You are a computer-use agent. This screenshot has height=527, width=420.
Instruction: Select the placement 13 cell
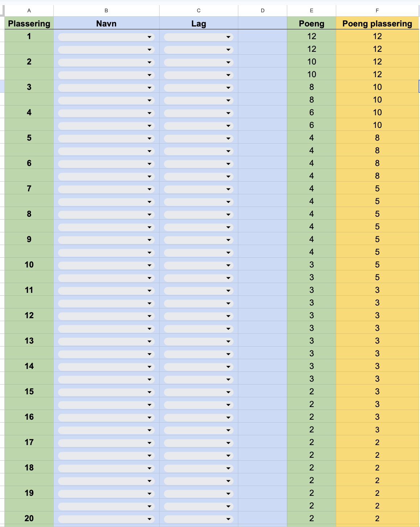click(29, 341)
